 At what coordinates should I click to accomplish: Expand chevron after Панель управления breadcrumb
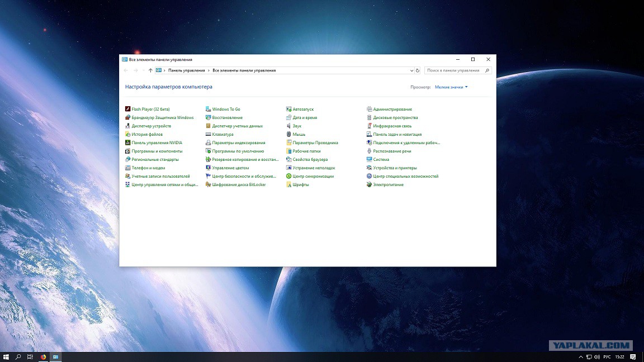pyautogui.click(x=209, y=70)
